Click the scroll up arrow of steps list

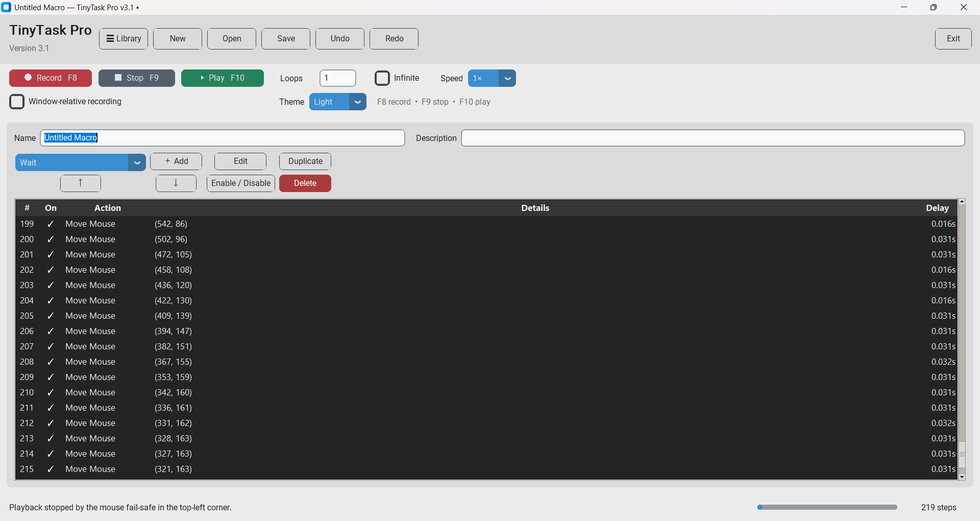[x=962, y=202]
